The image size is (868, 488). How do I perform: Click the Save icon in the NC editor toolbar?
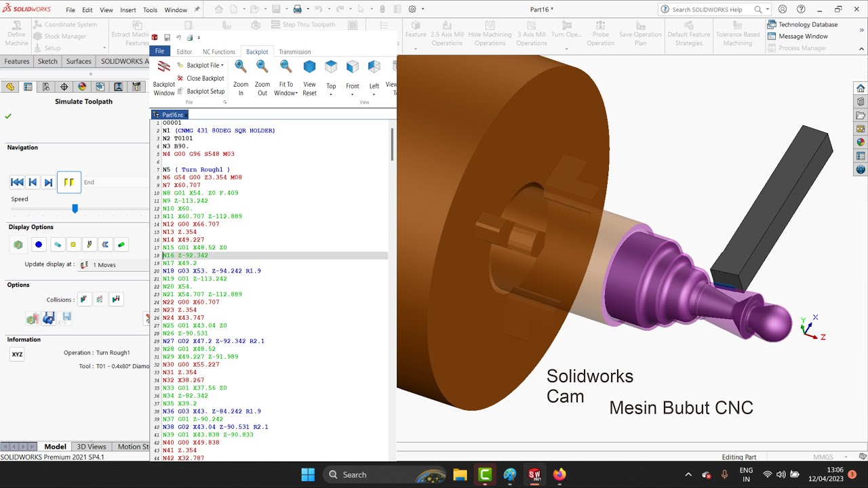(167, 38)
